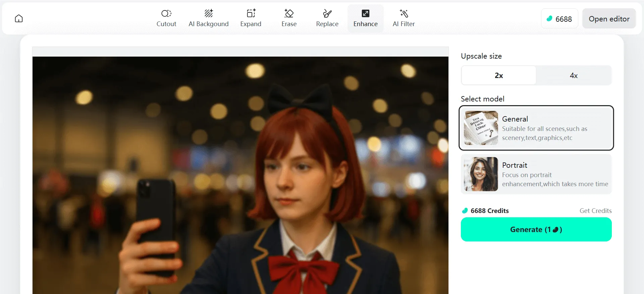Viewport: 644px width, 294px height.
Task: Click the cosplay photo preview canvas
Action: click(240, 175)
